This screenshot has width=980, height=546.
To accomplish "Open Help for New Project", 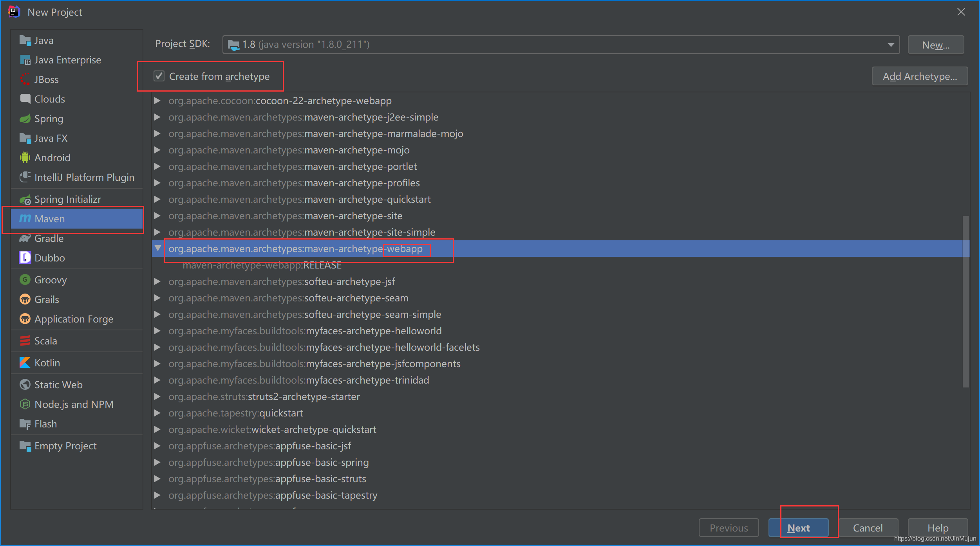I will [x=938, y=528].
